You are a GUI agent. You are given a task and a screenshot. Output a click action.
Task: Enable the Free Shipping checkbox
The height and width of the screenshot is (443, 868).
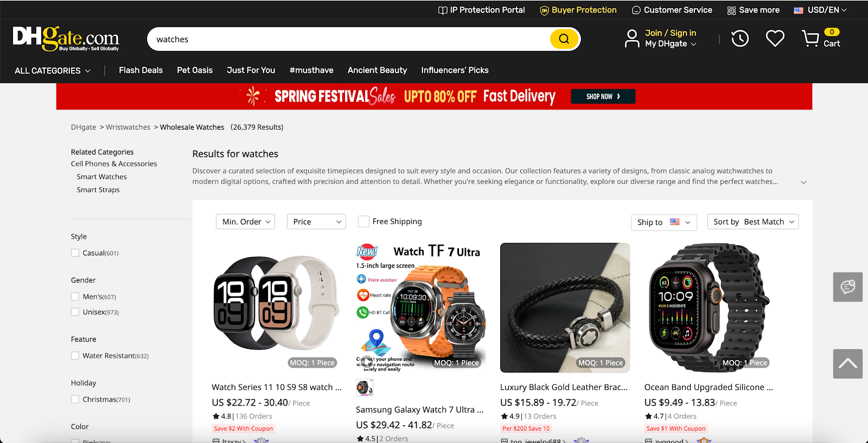363,222
